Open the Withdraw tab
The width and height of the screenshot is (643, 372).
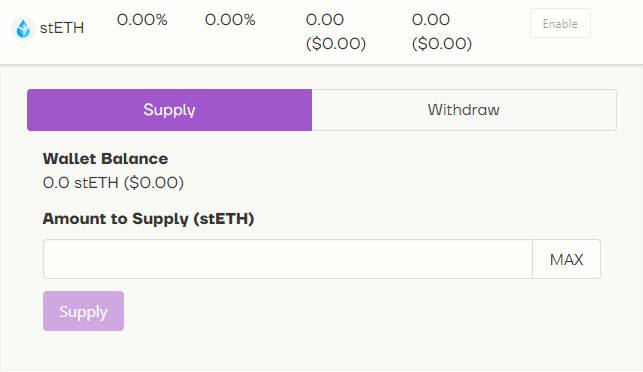tap(464, 110)
